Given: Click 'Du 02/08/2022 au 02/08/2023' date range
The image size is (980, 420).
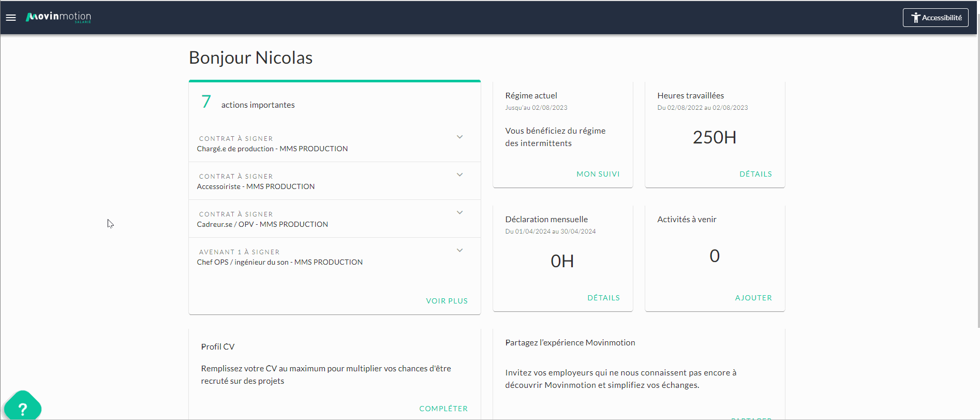Looking at the screenshot, I should pos(702,108).
